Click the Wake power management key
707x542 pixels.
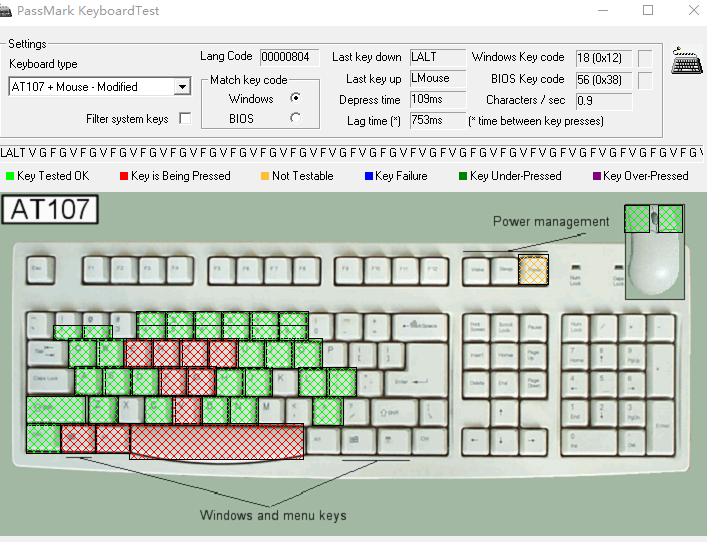pos(477,271)
